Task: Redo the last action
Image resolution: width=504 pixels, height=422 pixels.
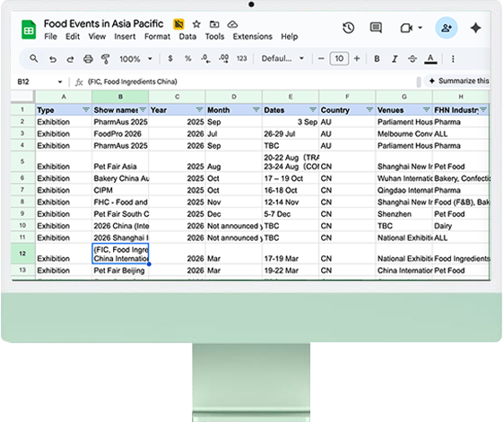Action: tap(70, 59)
